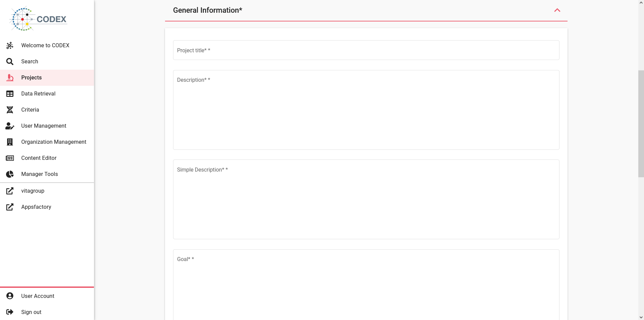
Task: Focus the Project title field
Action: coord(366,50)
